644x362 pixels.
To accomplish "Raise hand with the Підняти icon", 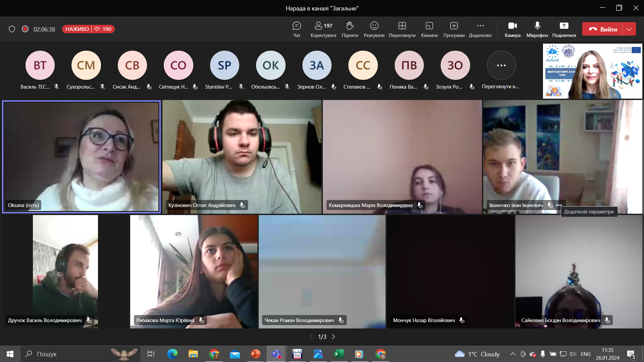I will point(350,29).
